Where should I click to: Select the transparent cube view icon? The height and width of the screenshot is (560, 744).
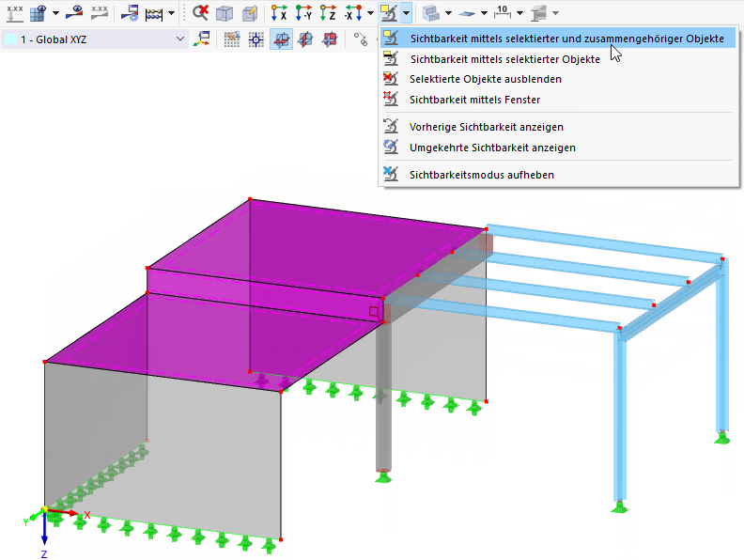[x=225, y=13]
